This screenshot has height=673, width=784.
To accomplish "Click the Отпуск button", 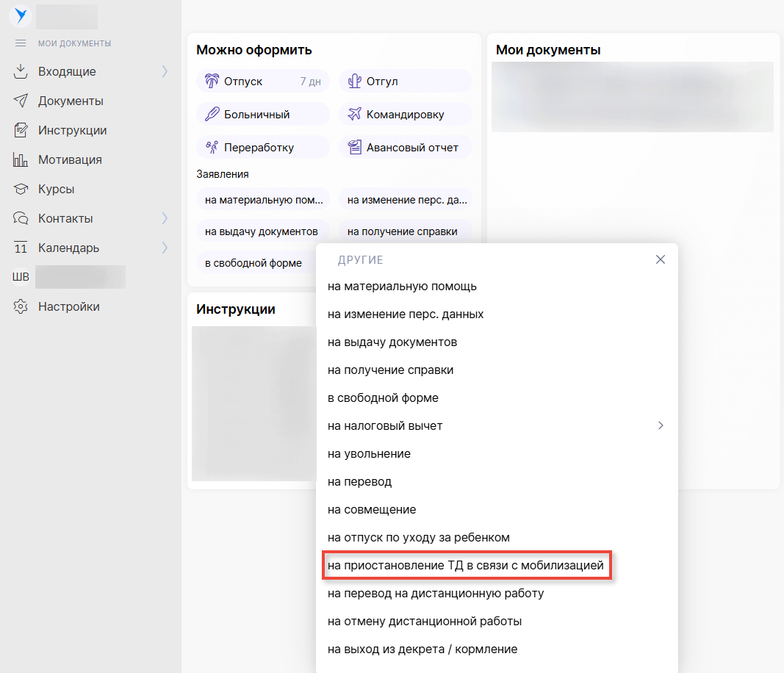I will [x=262, y=82].
